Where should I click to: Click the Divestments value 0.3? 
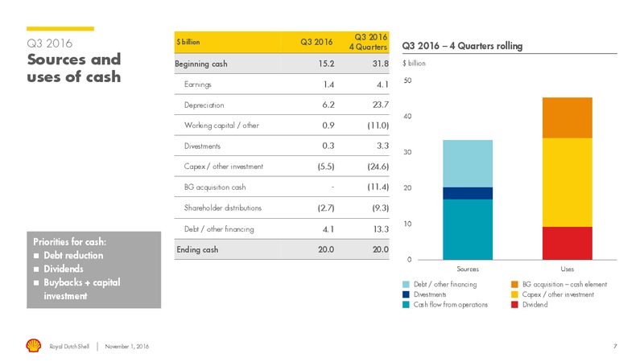(328, 146)
